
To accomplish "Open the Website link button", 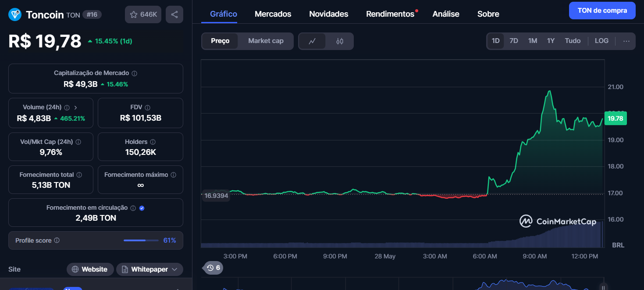I will click(90, 269).
